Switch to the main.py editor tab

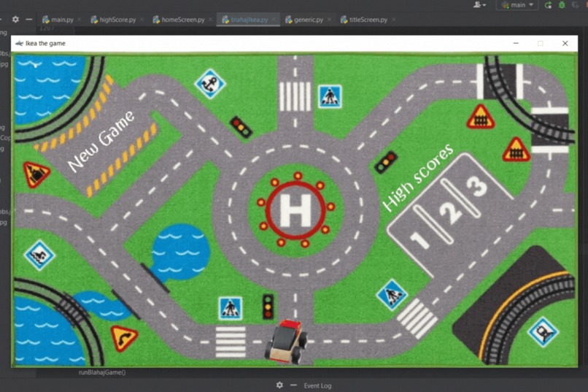click(x=58, y=20)
